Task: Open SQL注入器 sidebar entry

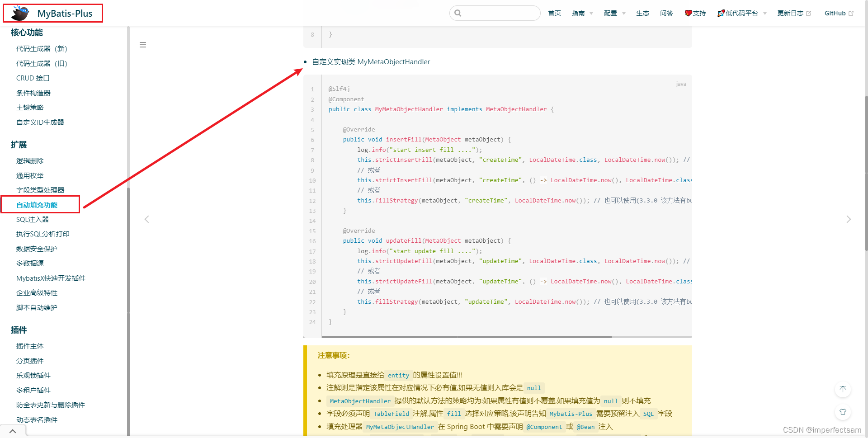Action: [x=33, y=220]
